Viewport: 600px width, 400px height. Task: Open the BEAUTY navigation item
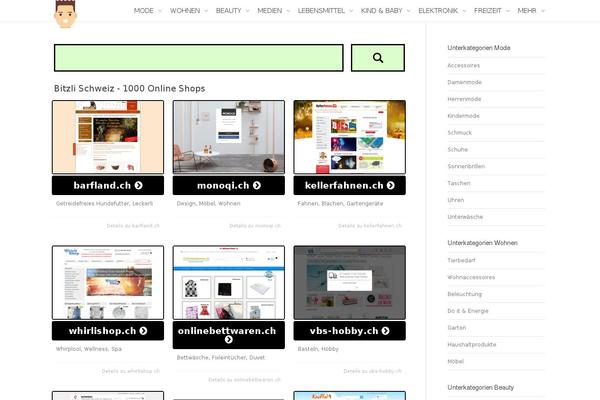pyautogui.click(x=228, y=11)
